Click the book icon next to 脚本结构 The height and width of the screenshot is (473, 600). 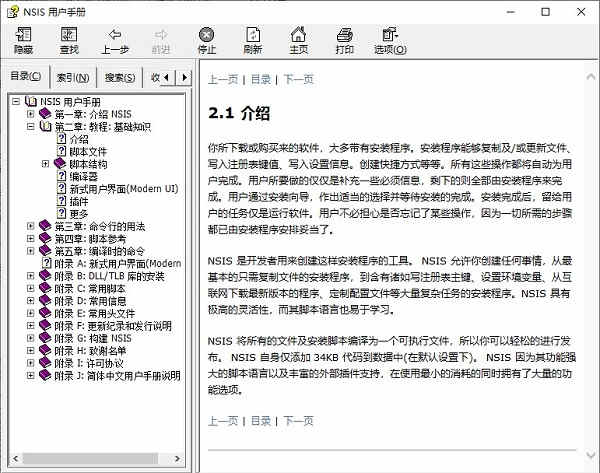tap(60, 163)
